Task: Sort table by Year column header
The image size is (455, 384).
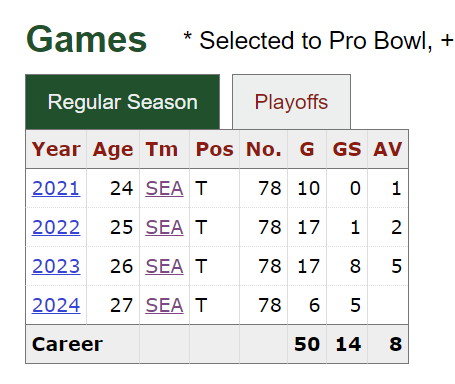Action: click(x=56, y=149)
